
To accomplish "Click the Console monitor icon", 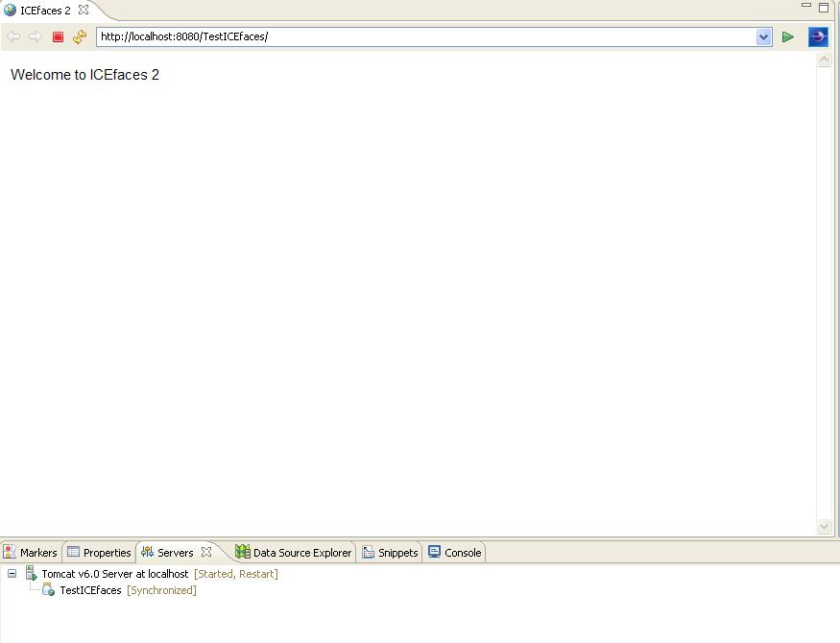I will coord(435,552).
